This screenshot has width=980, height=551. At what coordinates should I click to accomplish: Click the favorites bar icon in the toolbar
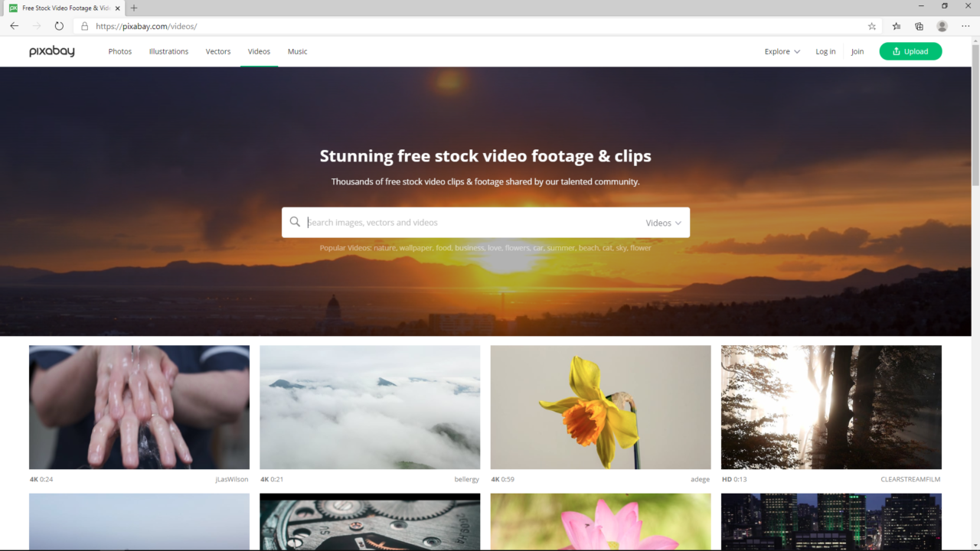point(896,25)
